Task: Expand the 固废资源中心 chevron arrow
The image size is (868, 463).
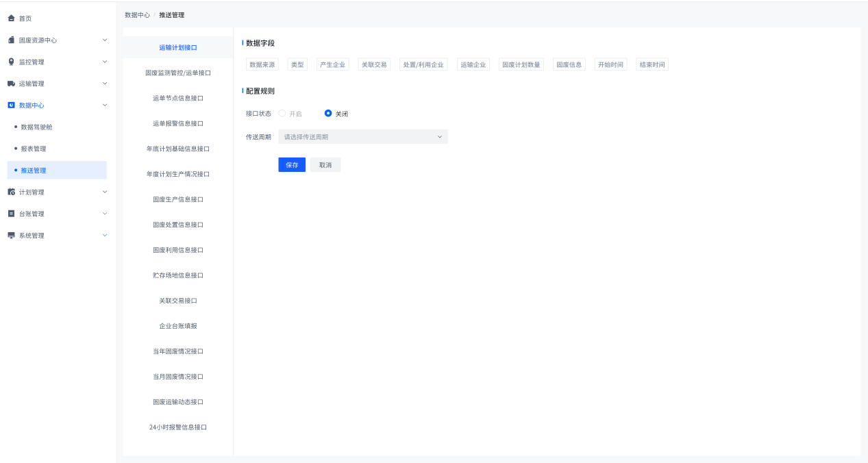Action: (x=105, y=40)
